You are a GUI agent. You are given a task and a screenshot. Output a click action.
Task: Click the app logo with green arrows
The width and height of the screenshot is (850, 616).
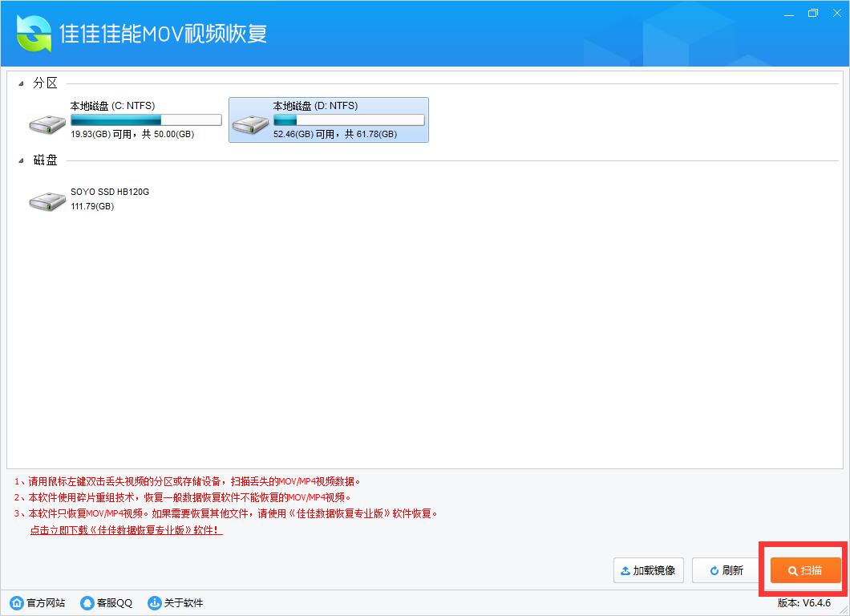(34, 34)
